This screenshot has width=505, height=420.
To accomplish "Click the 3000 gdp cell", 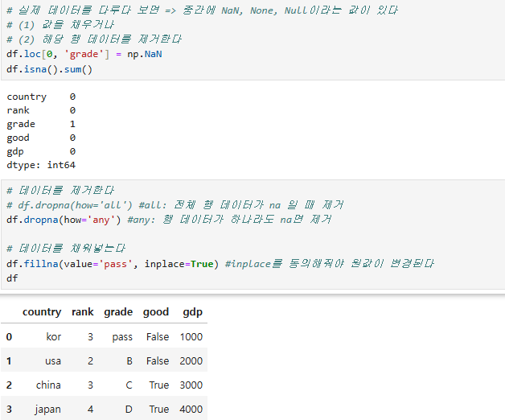I will 191,385.
